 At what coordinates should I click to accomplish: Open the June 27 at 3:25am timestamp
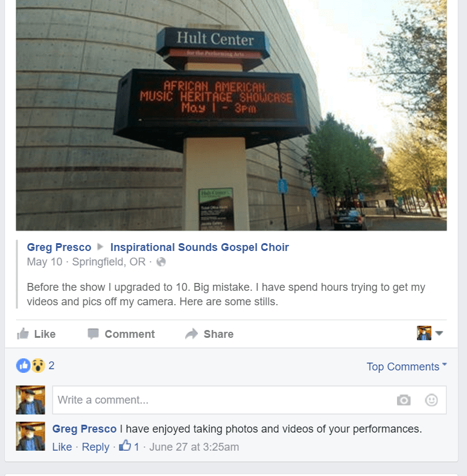click(x=194, y=447)
